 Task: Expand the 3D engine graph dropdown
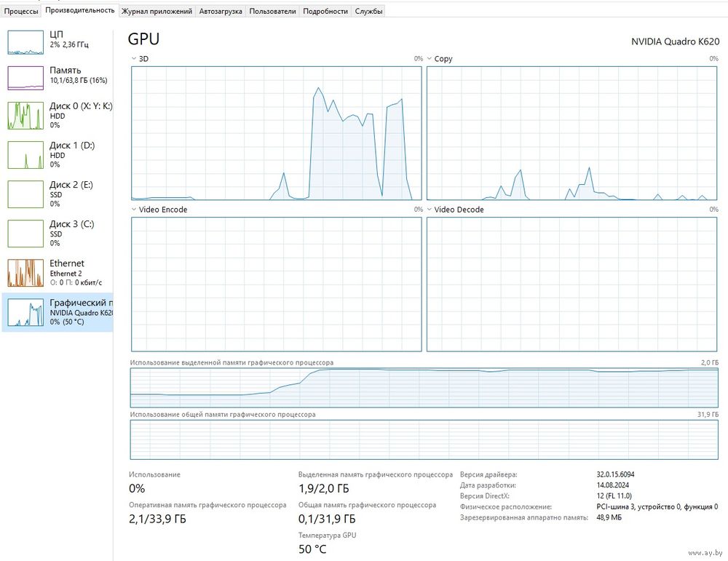coord(134,59)
